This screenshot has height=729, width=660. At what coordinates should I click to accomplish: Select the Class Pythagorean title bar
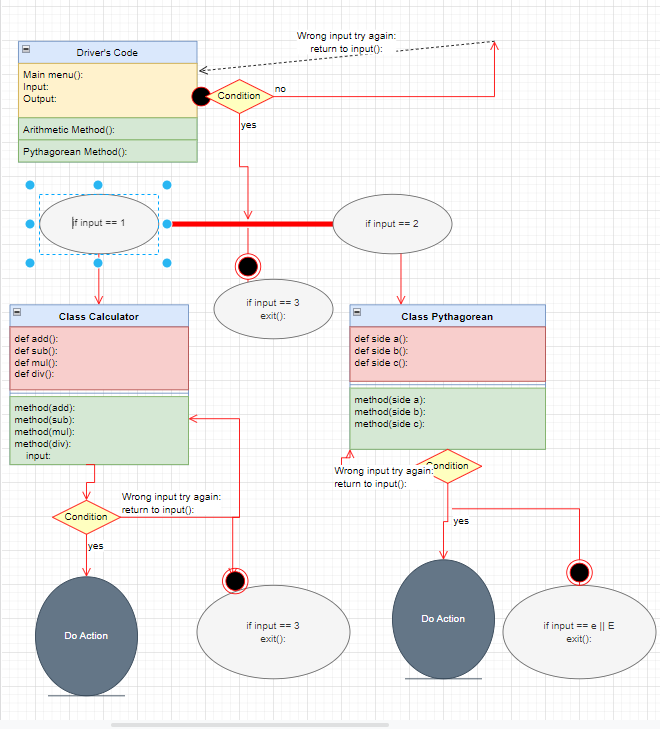tap(448, 316)
